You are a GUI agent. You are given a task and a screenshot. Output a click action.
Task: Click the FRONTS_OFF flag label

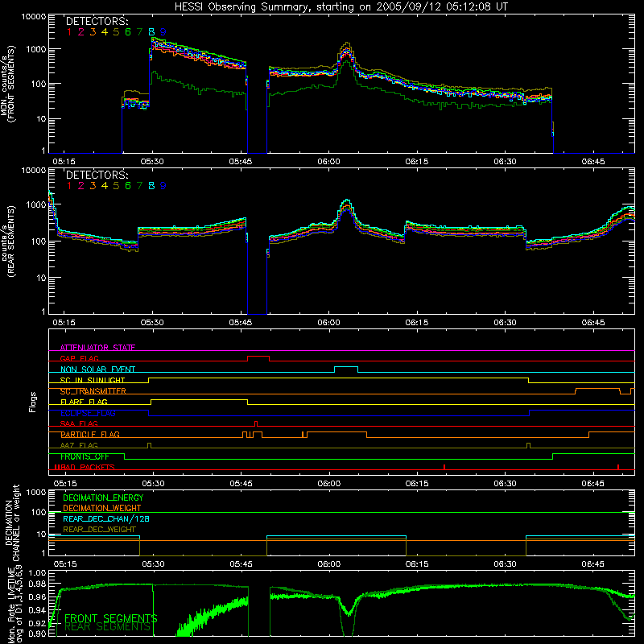click(x=85, y=456)
